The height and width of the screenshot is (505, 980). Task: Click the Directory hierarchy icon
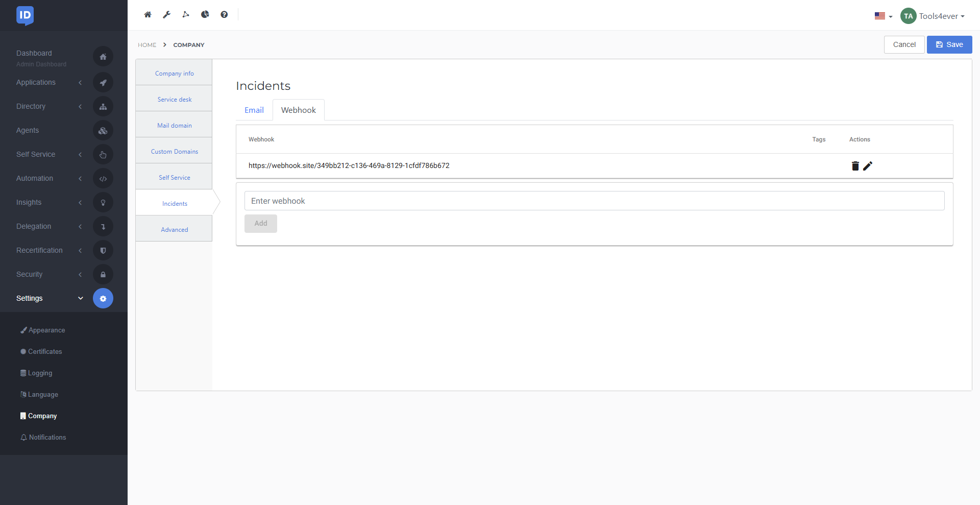tap(103, 106)
